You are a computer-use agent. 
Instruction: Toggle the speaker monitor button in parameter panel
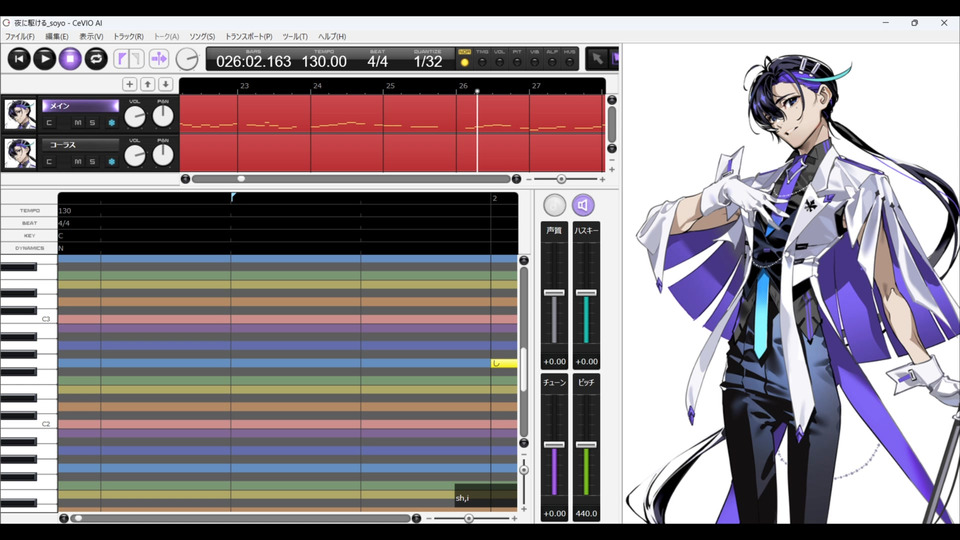pyautogui.click(x=583, y=205)
